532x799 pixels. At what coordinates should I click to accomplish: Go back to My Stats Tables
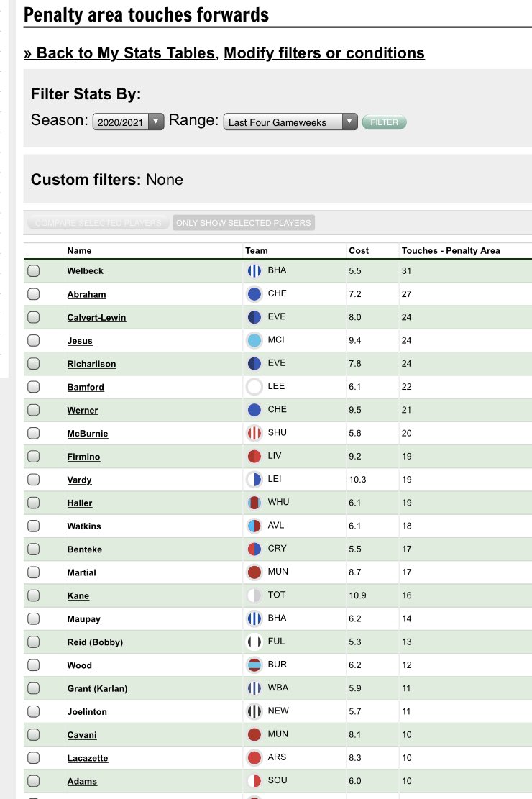(119, 53)
